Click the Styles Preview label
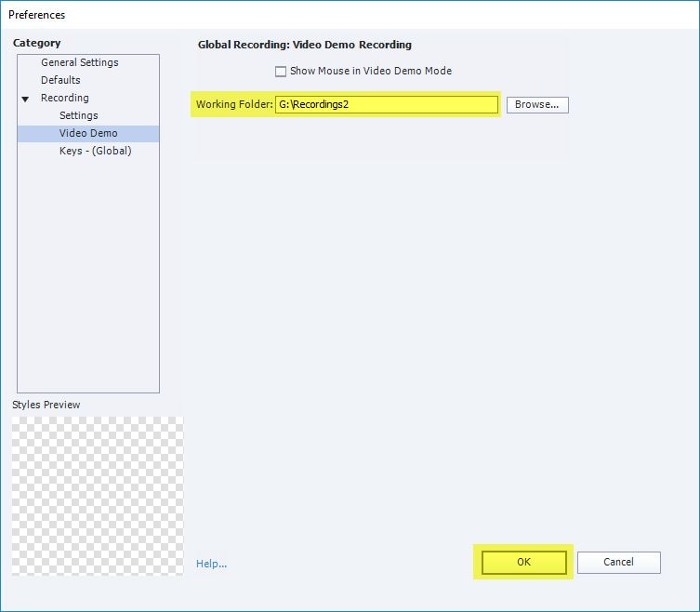Viewport: 700px width, 612px height. [46, 405]
